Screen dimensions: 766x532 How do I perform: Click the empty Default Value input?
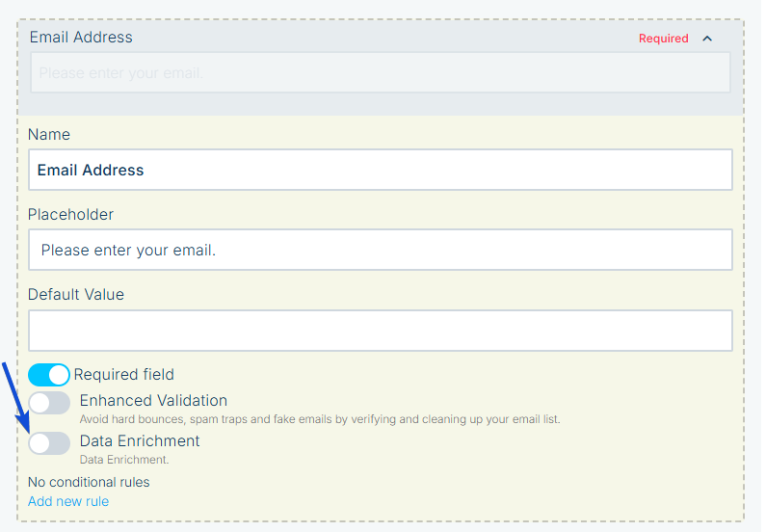(380, 331)
